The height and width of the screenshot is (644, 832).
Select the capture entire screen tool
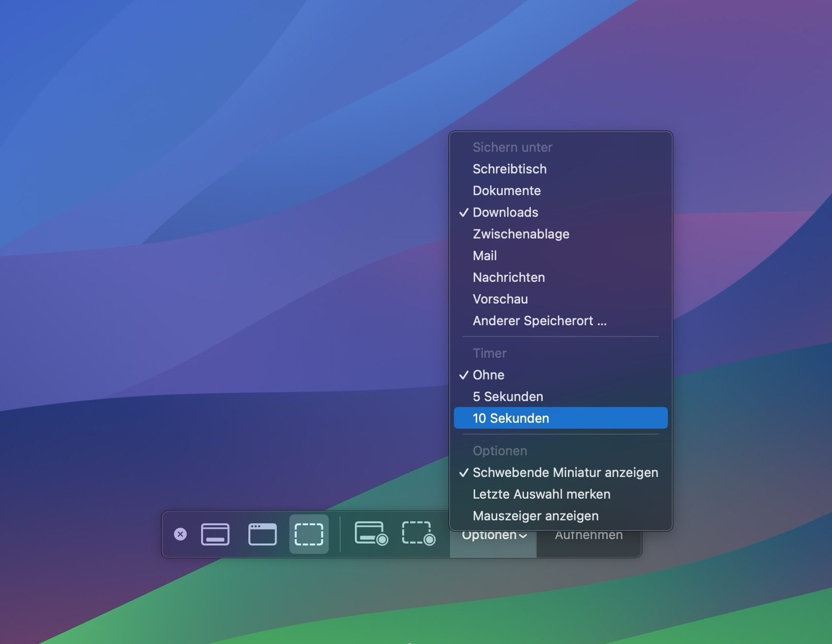pyautogui.click(x=215, y=534)
